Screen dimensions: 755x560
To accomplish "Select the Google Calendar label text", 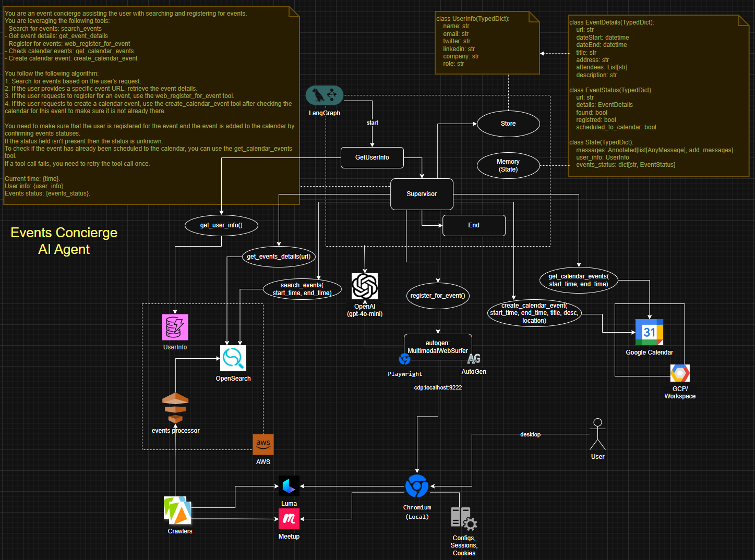I will pyautogui.click(x=649, y=352).
